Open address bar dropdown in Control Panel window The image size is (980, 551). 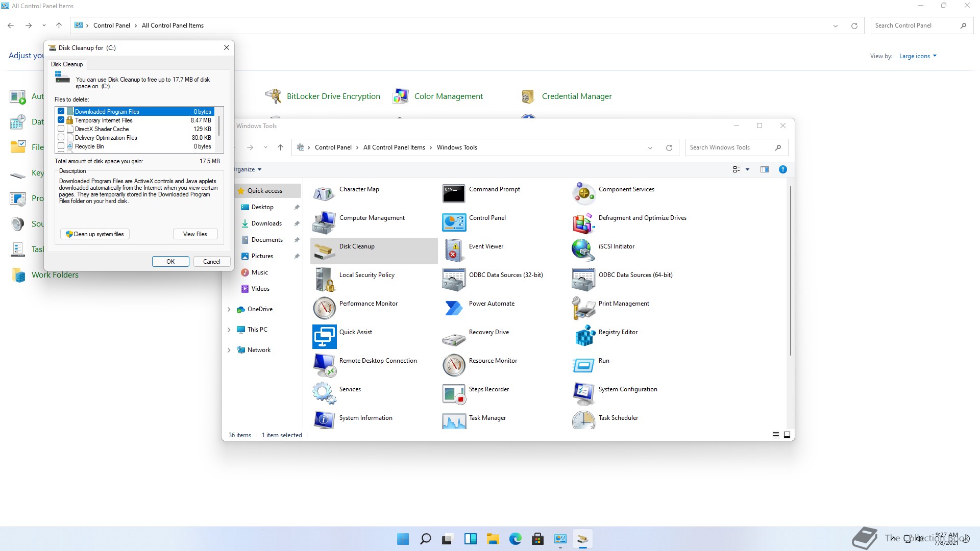click(836, 26)
